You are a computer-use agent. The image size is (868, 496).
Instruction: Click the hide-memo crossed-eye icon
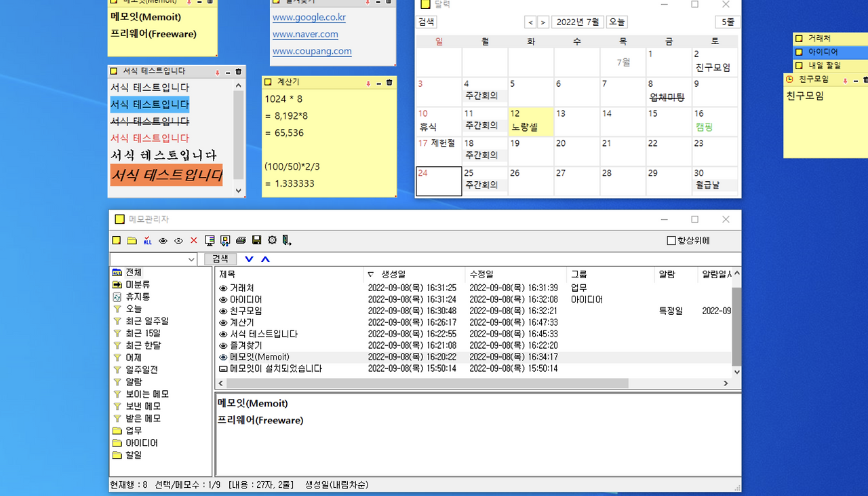(178, 240)
